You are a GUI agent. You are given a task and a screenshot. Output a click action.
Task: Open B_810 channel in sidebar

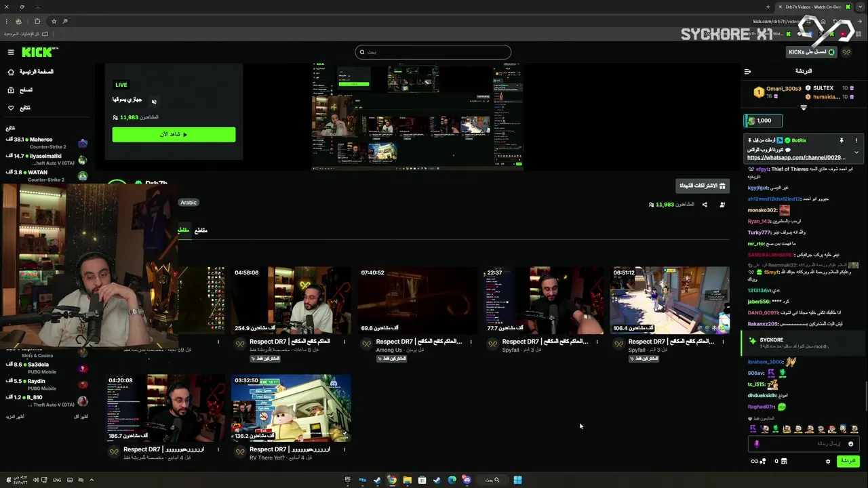pyautogui.click(x=47, y=401)
